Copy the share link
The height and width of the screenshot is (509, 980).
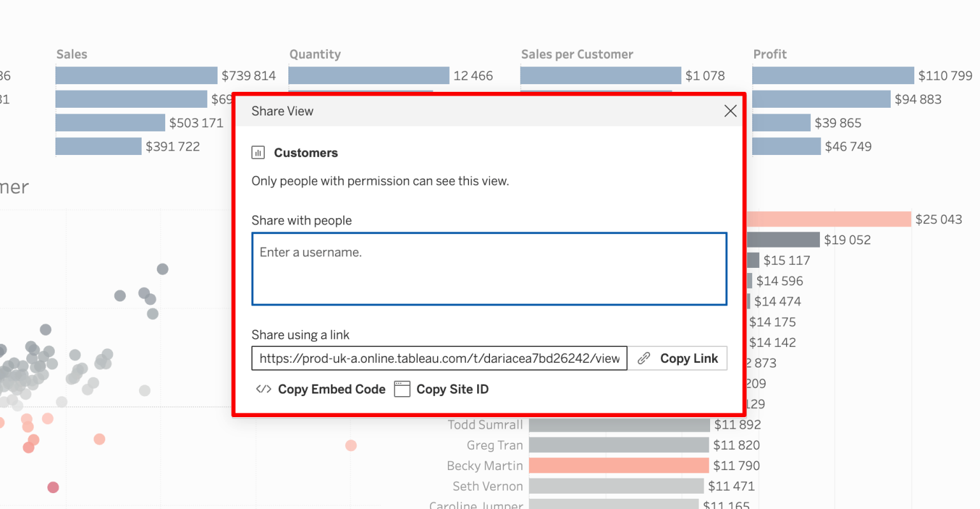pyautogui.click(x=690, y=358)
